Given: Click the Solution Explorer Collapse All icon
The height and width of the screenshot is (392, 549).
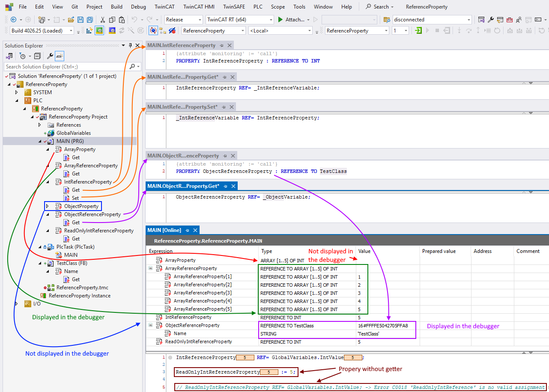Looking at the screenshot, I should 37,56.
